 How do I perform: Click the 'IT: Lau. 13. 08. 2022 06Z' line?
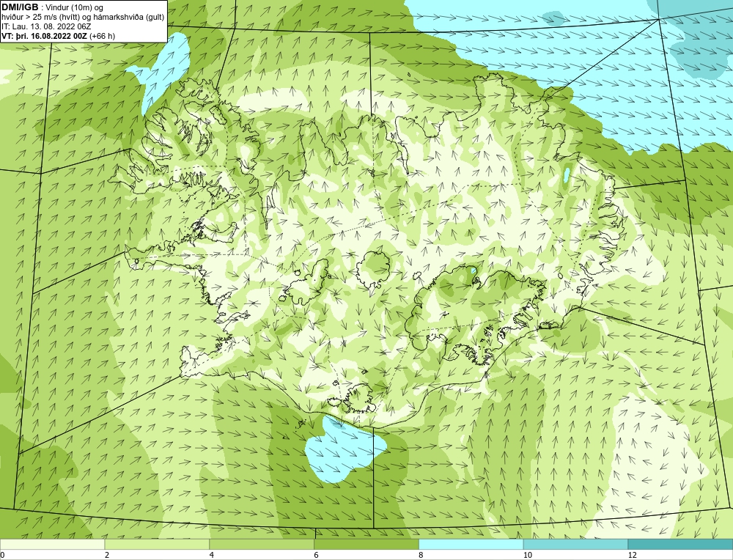46,26
